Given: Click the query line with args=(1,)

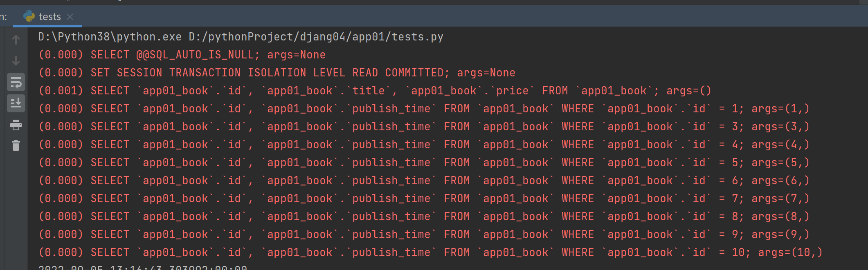Looking at the screenshot, I should pos(424,109).
